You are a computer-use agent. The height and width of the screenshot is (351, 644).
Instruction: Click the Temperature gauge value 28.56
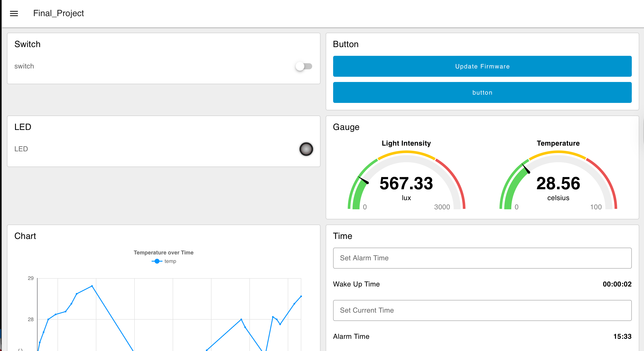pyautogui.click(x=558, y=183)
